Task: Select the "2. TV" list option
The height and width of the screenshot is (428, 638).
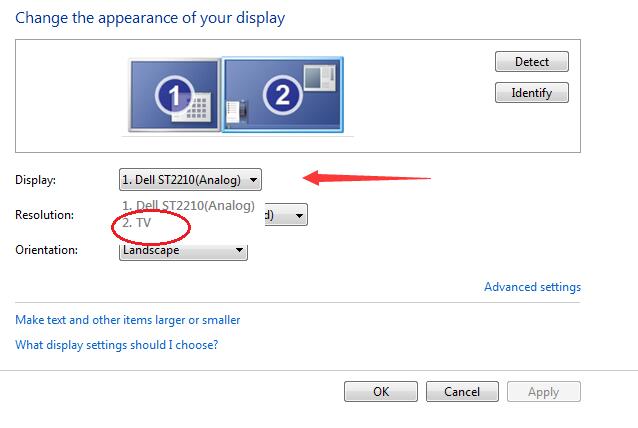Action: 137,223
